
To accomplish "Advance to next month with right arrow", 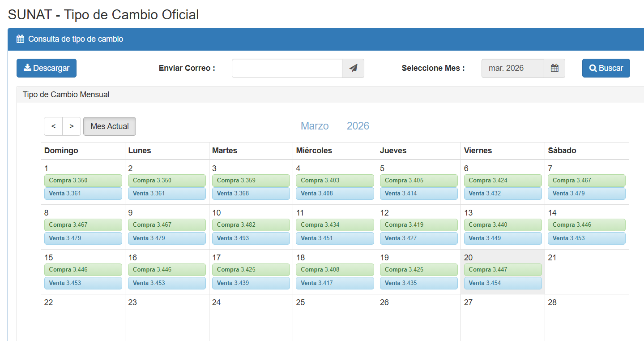I will pyautogui.click(x=72, y=126).
